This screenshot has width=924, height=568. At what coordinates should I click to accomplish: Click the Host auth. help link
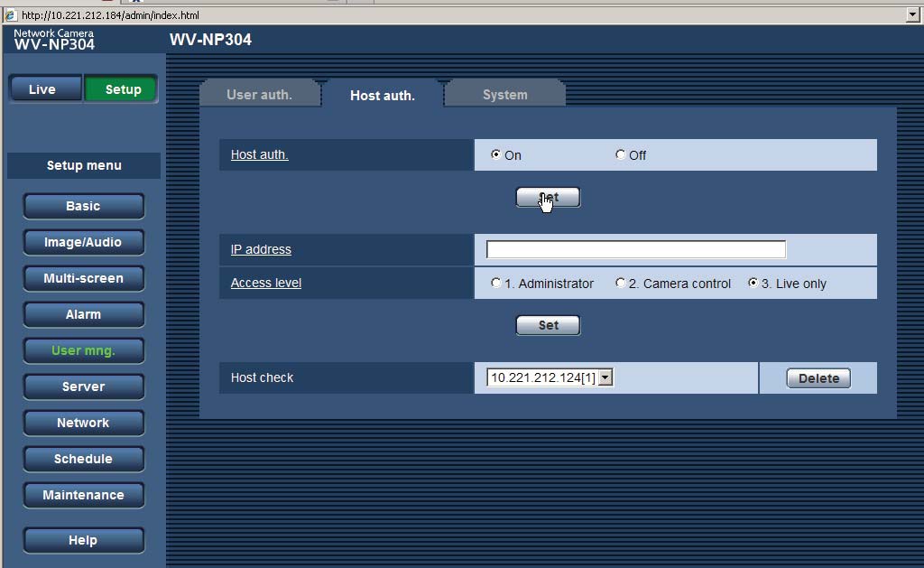pyautogui.click(x=259, y=154)
